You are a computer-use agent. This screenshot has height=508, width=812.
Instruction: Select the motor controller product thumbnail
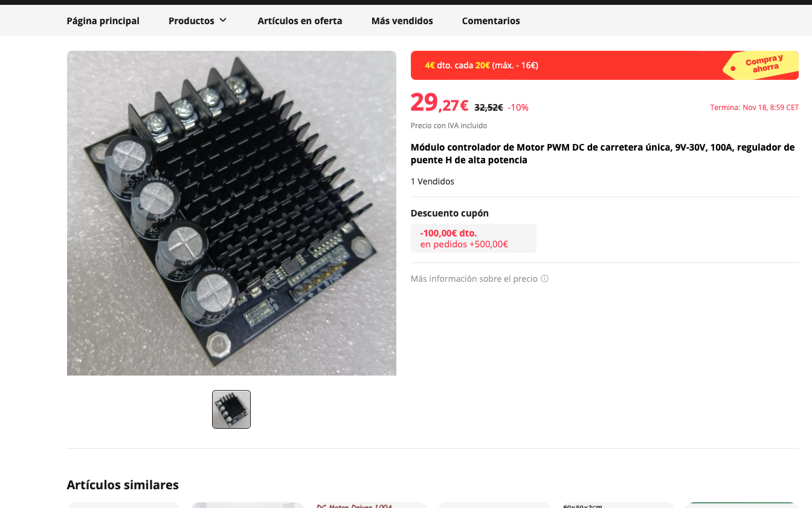click(x=231, y=409)
